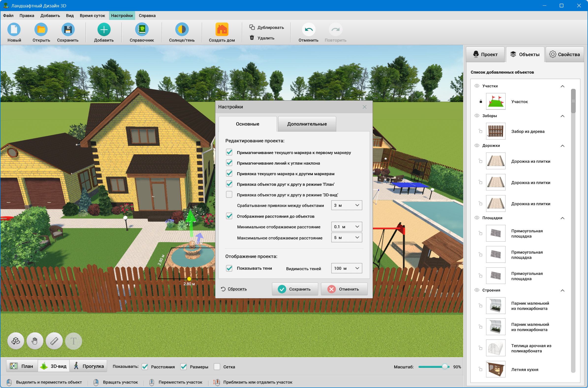Click the Справочник book icon

pos(142,30)
